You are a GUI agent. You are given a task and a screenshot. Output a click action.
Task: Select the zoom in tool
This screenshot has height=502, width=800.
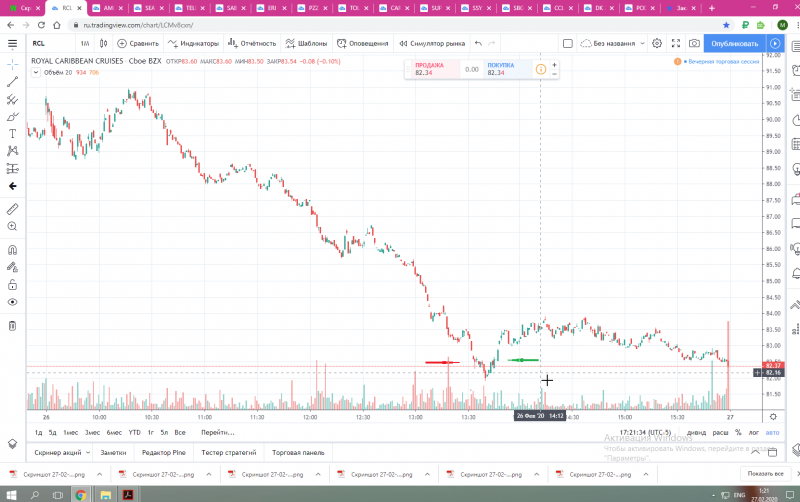tap(12, 227)
